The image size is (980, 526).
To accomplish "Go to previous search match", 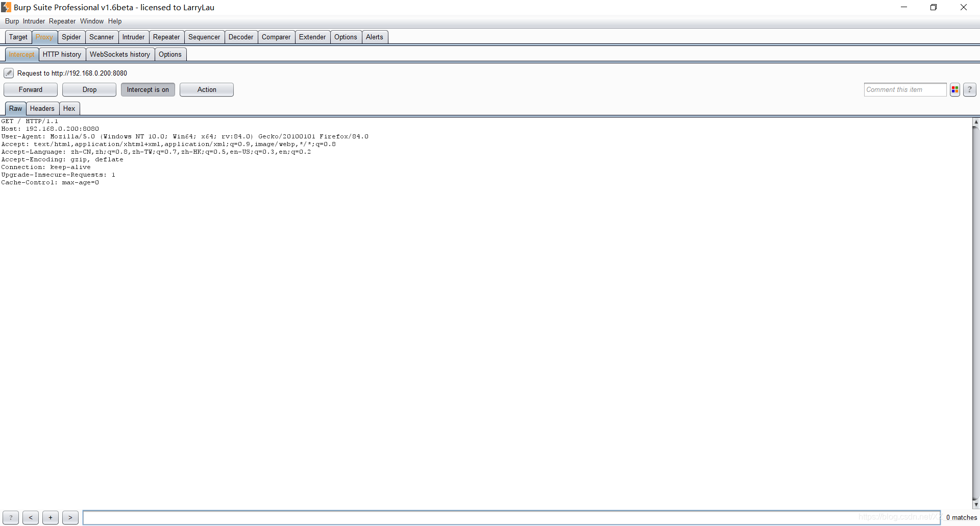I will [x=31, y=517].
